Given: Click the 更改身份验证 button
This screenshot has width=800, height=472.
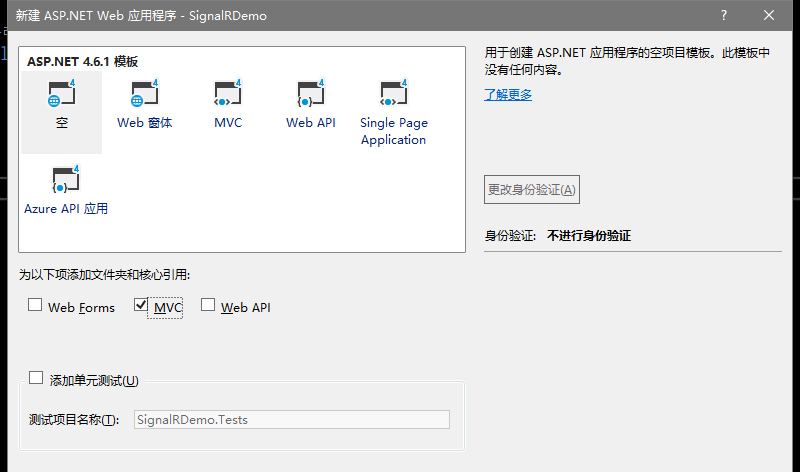Looking at the screenshot, I should pyautogui.click(x=532, y=190).
